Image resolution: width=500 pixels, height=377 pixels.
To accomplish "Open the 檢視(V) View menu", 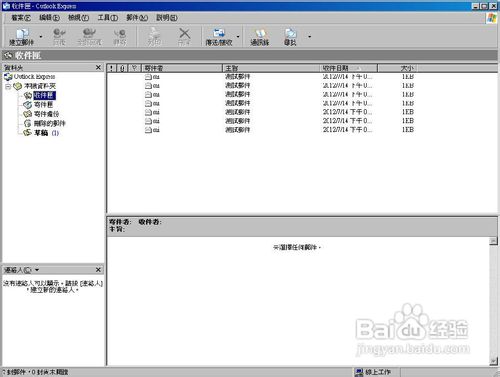I will [x=78, y=18].
